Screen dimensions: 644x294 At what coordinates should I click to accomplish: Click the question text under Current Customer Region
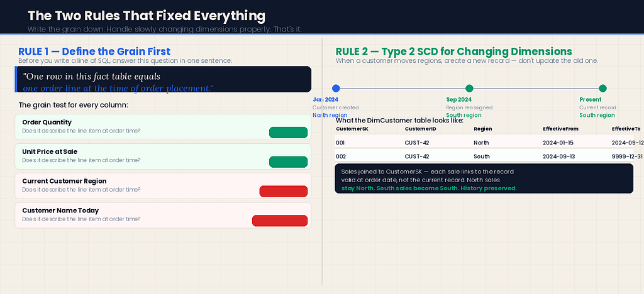point(81,190)
